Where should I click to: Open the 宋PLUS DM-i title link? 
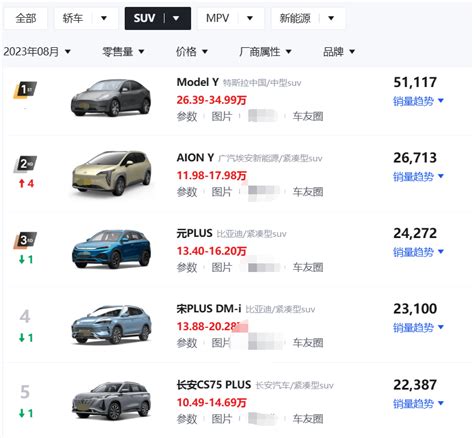coord(209,309)
